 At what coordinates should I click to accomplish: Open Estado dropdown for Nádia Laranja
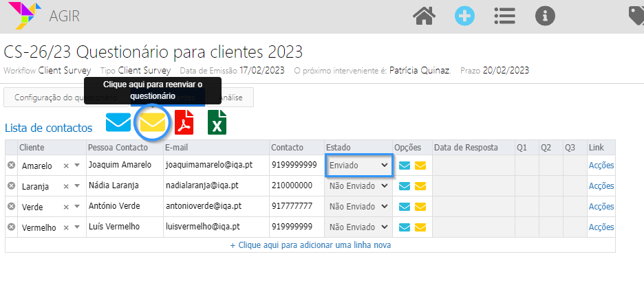pos(359,185)
